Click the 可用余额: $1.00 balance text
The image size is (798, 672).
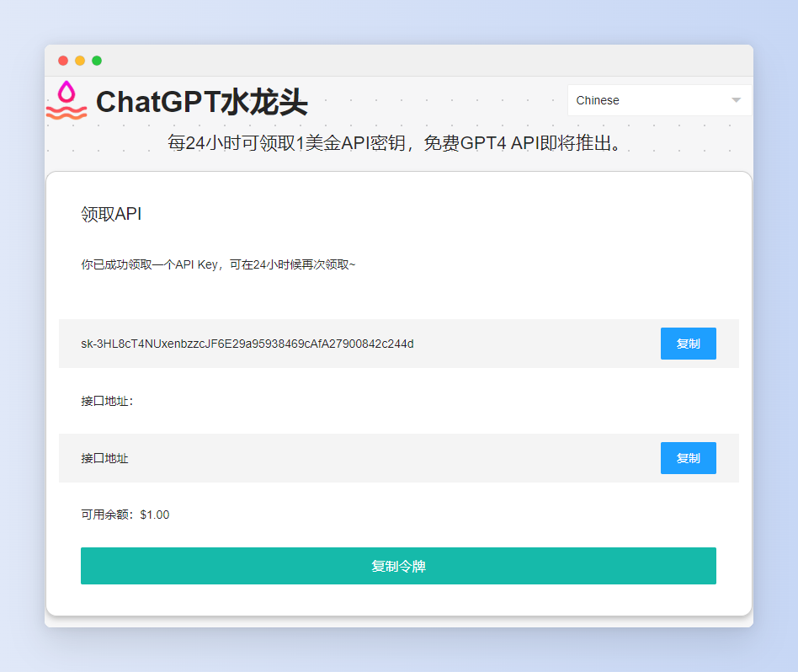[125, 515]
